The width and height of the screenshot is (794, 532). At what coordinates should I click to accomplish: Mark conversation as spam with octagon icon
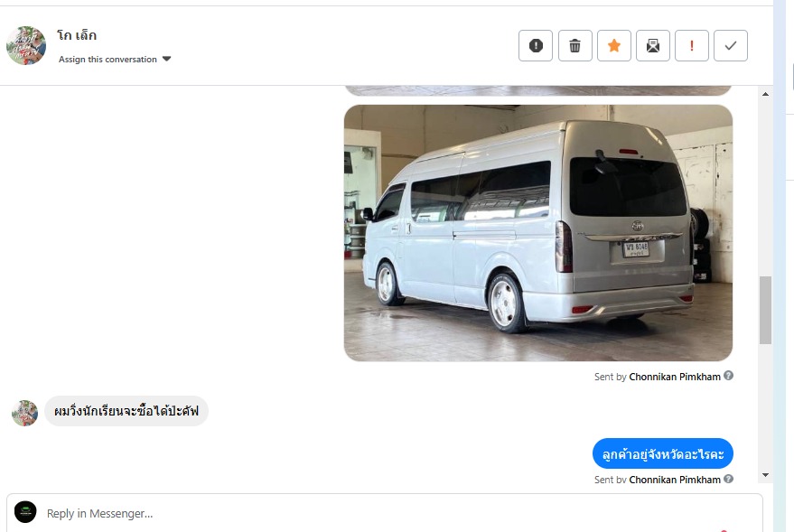(536, 45)
